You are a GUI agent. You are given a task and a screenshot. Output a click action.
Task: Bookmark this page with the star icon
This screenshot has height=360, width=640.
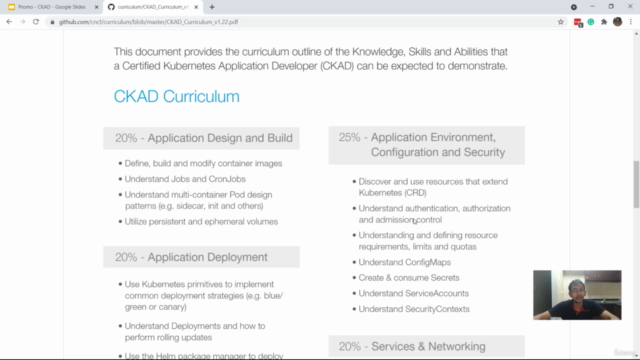point(561,22)
